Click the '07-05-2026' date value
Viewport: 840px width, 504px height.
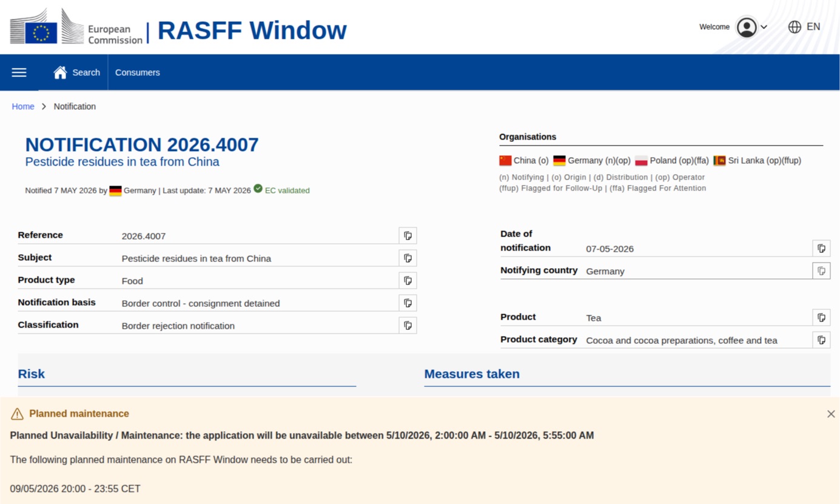click(610, 249)
